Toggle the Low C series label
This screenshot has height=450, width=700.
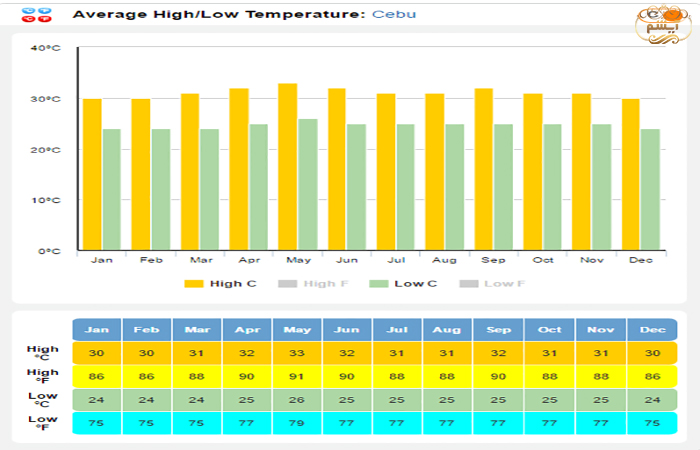416,284
